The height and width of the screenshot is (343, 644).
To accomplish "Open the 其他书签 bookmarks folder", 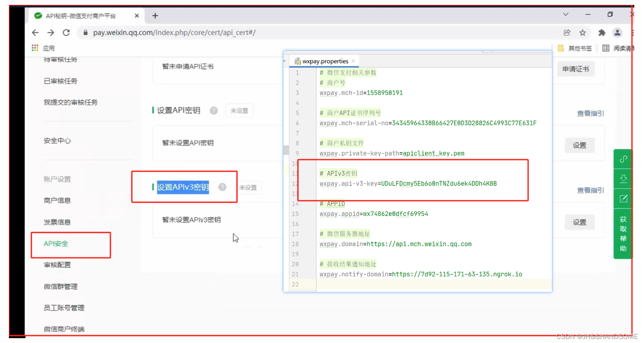I will tap(575, 48).
